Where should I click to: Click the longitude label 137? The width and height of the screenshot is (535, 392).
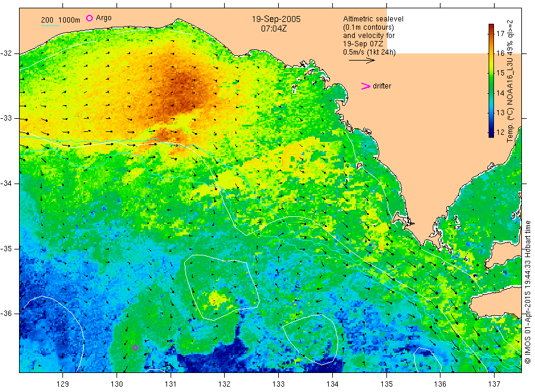tap(494, 384)
